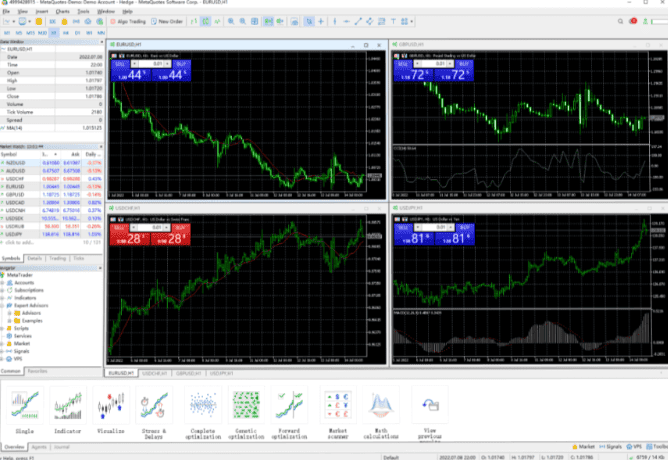Select the Fibonacci retracement tool

click(381, 21)
